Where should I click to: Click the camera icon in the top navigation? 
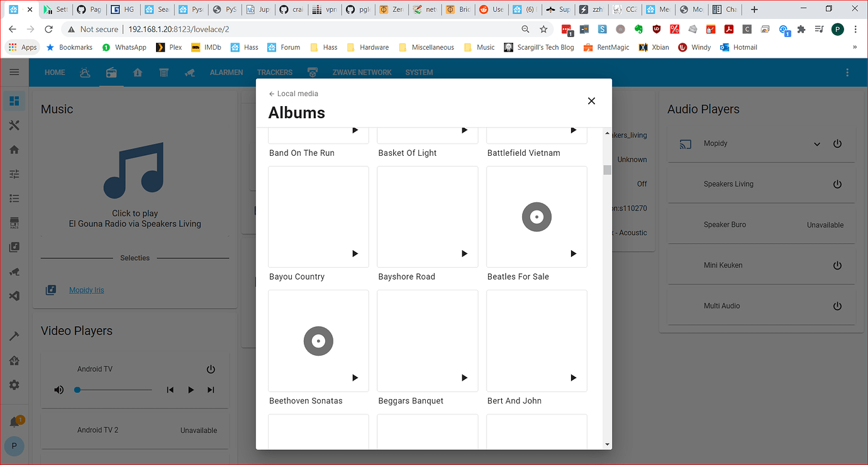point(191,72)
